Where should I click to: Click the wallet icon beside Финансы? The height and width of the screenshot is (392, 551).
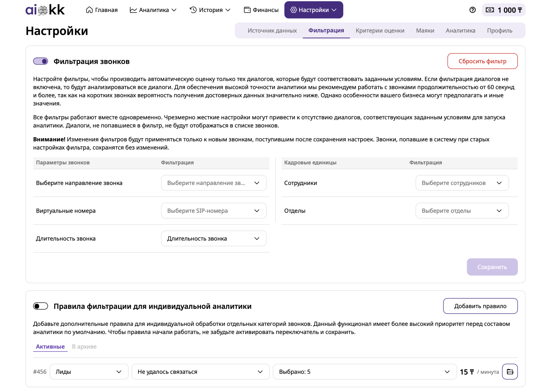(x=247, y=10)
